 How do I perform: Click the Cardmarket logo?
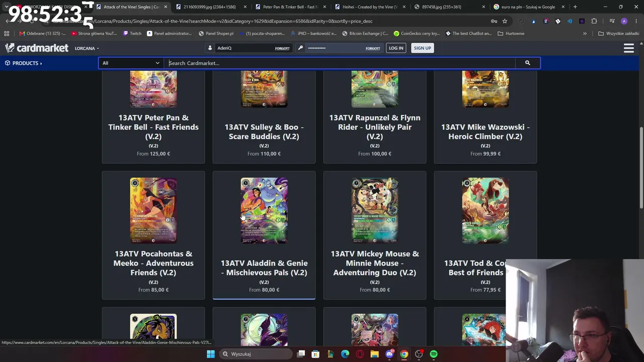pos(37,48)
